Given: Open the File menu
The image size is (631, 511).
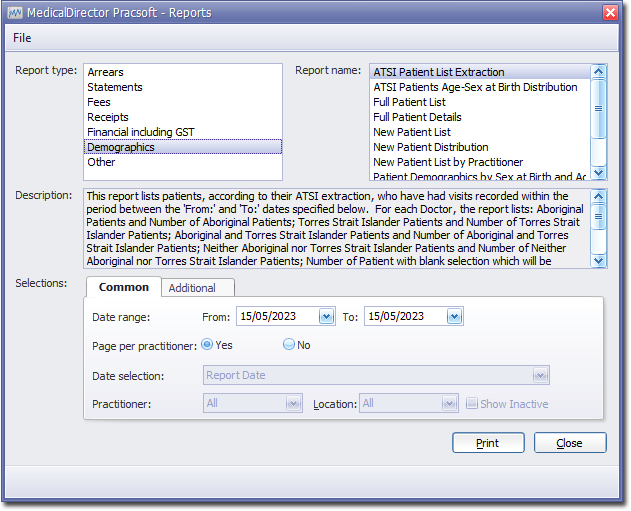Looking at the screenshot, I should click(22, 38).
